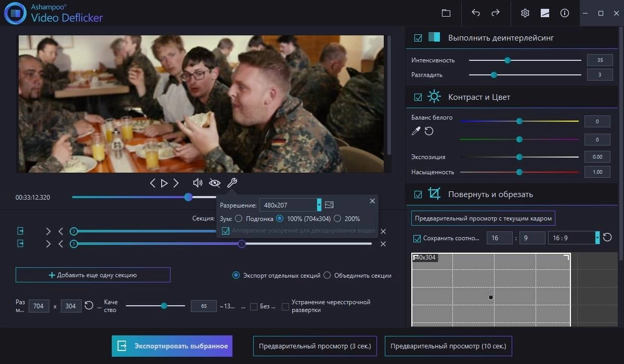
Task: Reset the crop aspect ratio
Action: click(606, 238)
